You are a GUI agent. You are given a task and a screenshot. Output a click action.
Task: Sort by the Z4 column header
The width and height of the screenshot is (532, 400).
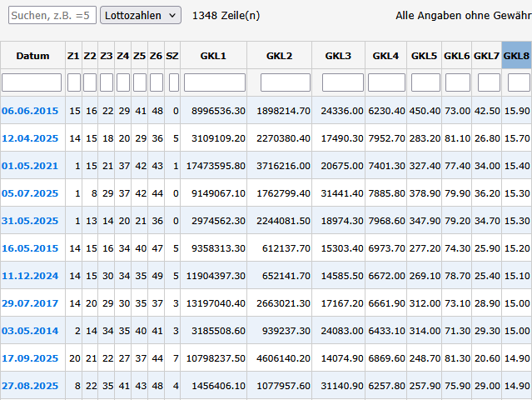coord(123,55)
